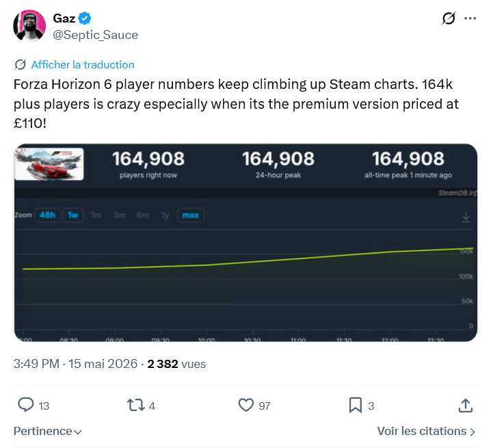Click the Grok icon at top right
Image resolution: width=491 pixels, height=448 pixels.
tap(449, 18)
